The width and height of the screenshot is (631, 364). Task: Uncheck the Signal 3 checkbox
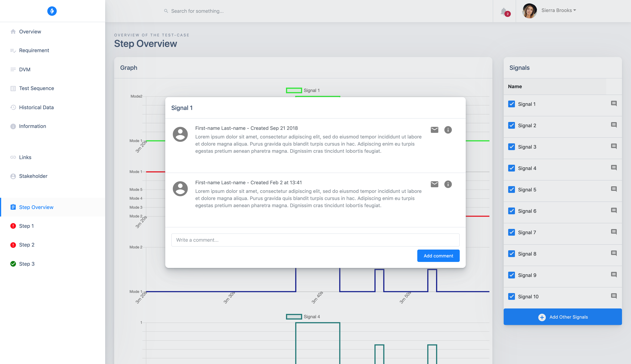(512, 147)
